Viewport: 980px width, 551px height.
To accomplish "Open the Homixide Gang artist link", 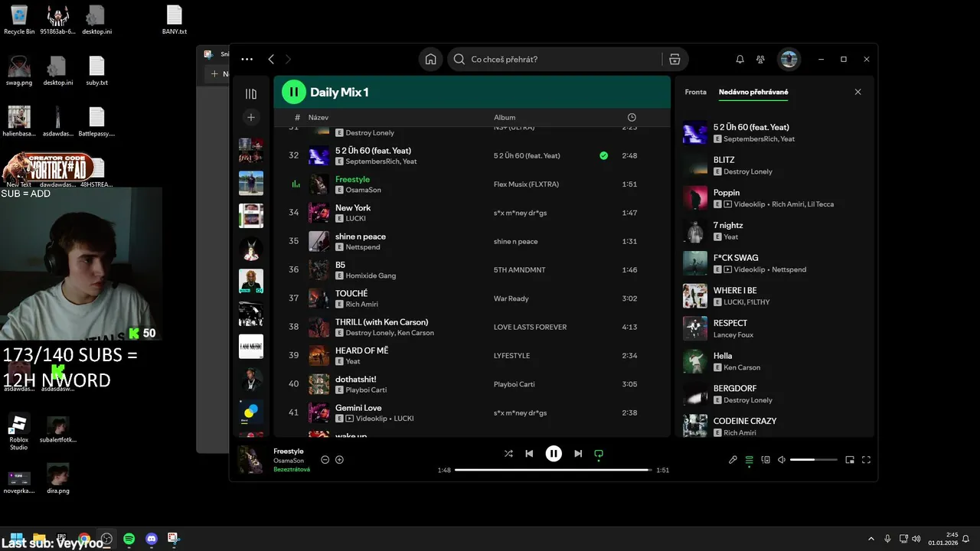I will point(371,275).
